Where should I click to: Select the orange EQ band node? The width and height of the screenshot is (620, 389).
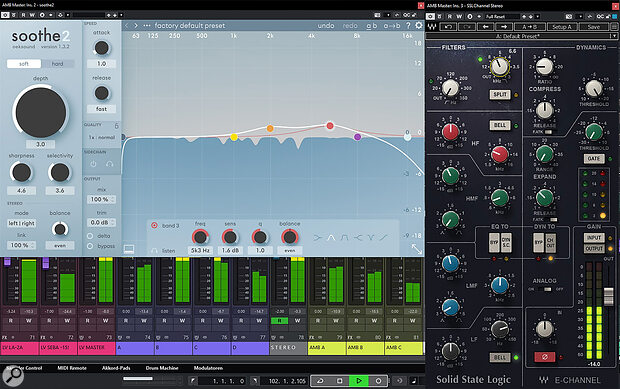pyautogui.click(x=270, y=128)
